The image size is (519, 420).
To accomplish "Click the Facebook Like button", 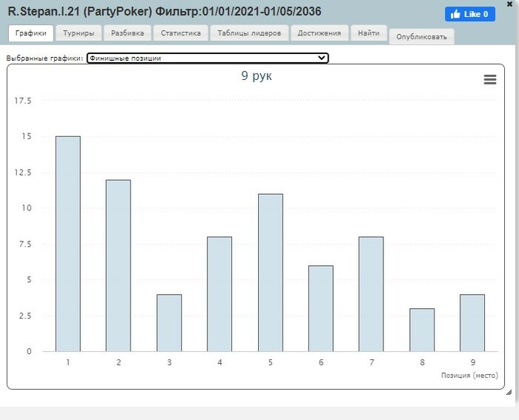I will click(x=470, y=14).
